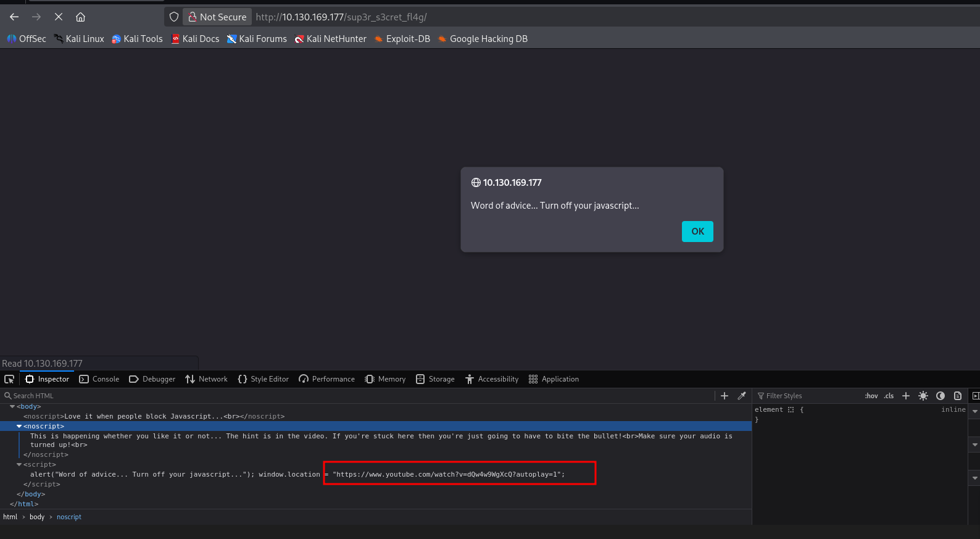Open the Kali Forums bookmark
The height and width of the screenshot is (539, 980).
click(x=257, y=39)
